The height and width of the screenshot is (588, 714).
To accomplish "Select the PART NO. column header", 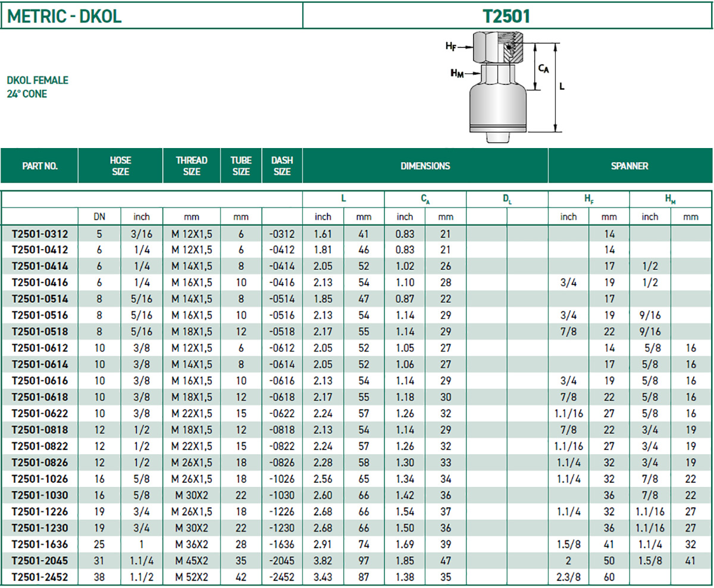I will coord(40,166).
